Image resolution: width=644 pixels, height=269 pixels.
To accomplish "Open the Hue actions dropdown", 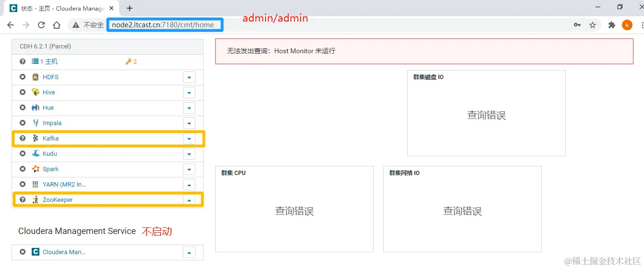I will point(189,108).
